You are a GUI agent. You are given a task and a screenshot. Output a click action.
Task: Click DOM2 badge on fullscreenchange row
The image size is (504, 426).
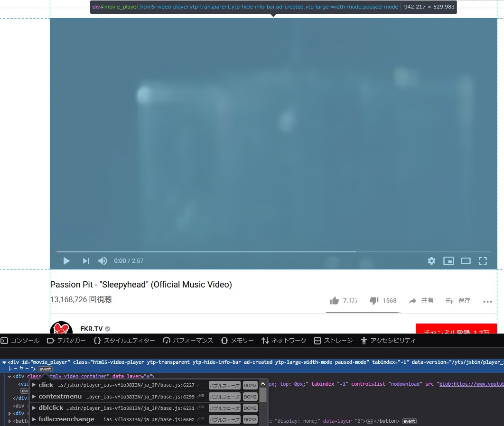coord(250,419)
